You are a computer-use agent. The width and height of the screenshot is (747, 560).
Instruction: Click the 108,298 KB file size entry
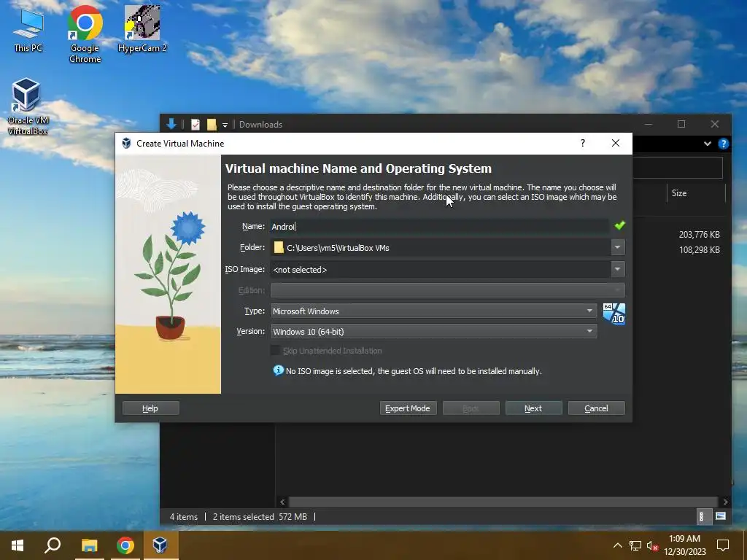[699, 249]
